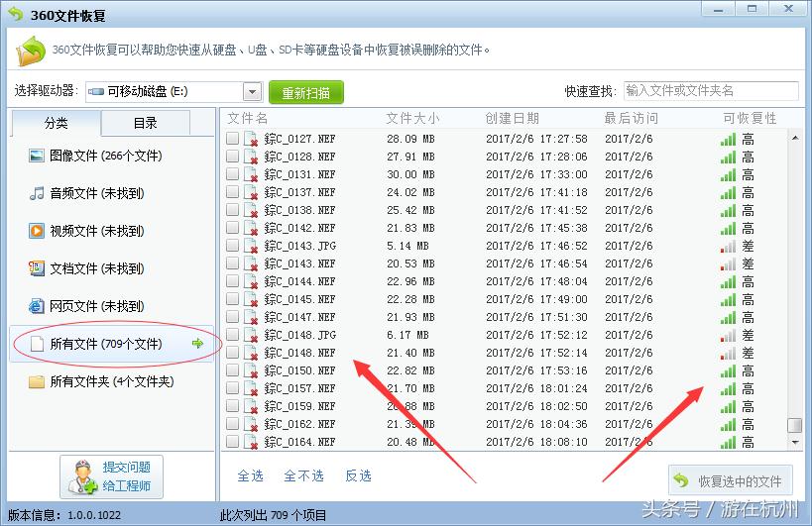The image size is (812, 526).
Task: Open 提交问题给工程师 submit issue button
Action: pyautogui.click(x=111, y=476)
